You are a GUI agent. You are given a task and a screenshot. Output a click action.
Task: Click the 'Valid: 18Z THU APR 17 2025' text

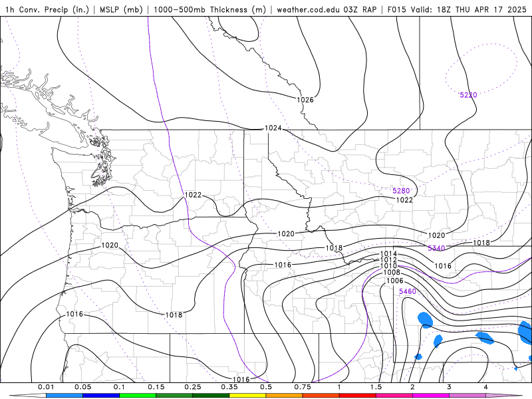pos(469,9)
